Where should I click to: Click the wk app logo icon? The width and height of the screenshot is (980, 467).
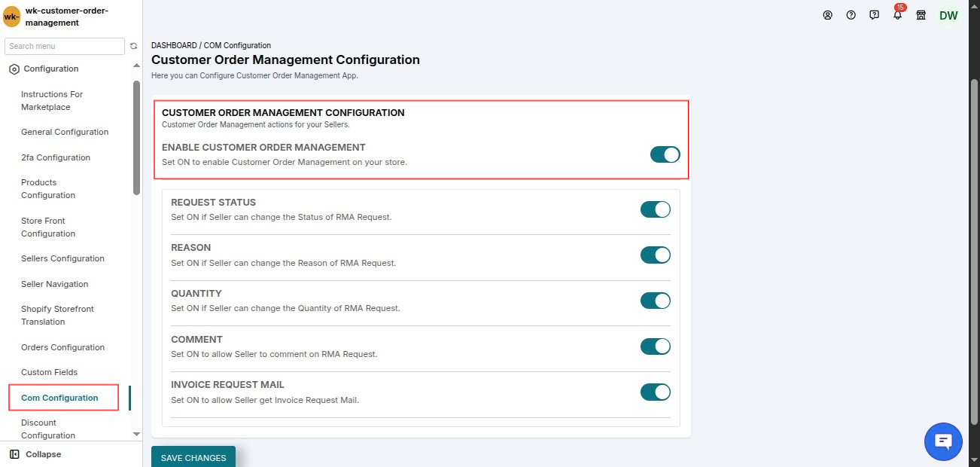coord(12,17)
